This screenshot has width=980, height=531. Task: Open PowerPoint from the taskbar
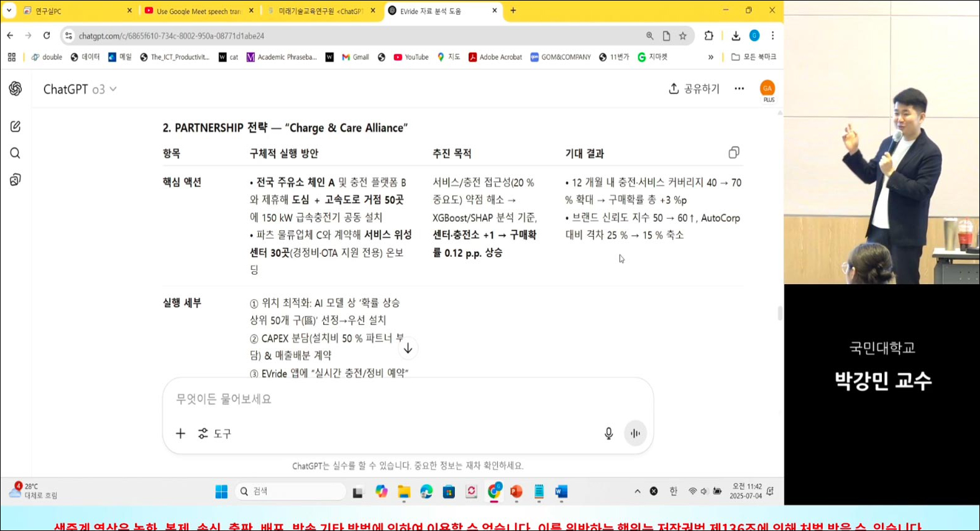pos(516,491)
